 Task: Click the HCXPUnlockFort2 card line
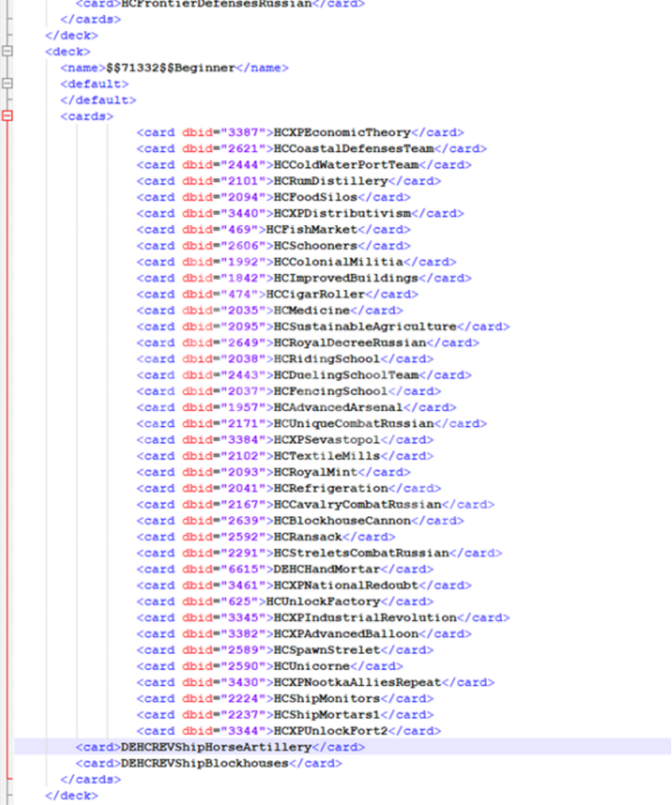289,731
